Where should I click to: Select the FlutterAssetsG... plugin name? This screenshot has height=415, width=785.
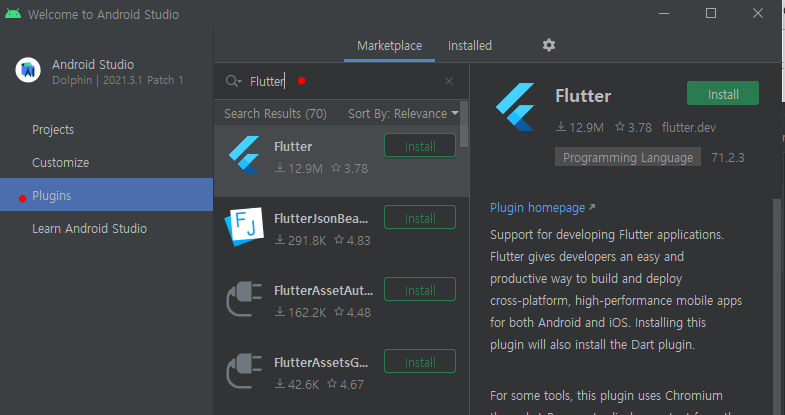click(321, 363)
